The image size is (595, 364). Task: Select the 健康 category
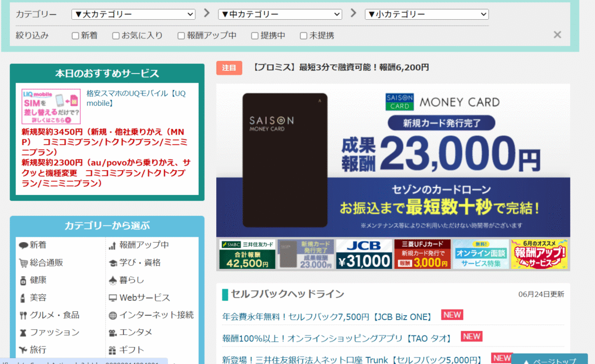pyautogui.click(x=38, y=280)
